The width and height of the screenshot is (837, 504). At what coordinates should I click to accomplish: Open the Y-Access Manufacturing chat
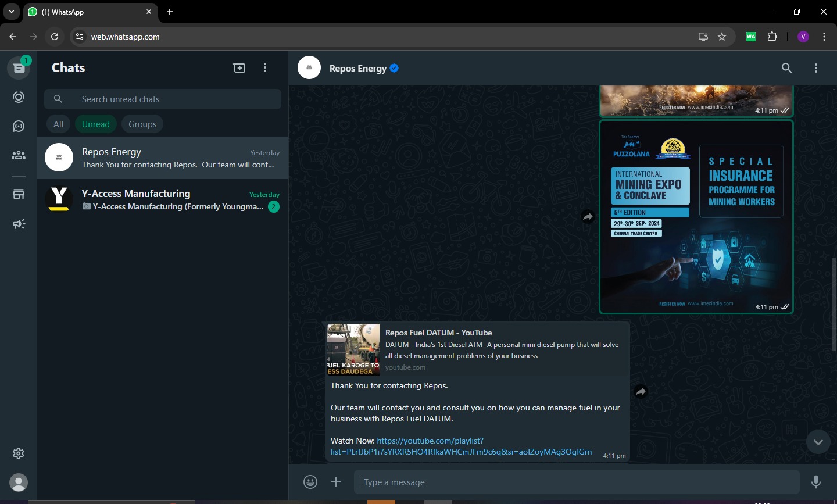[x=163, y=200]
